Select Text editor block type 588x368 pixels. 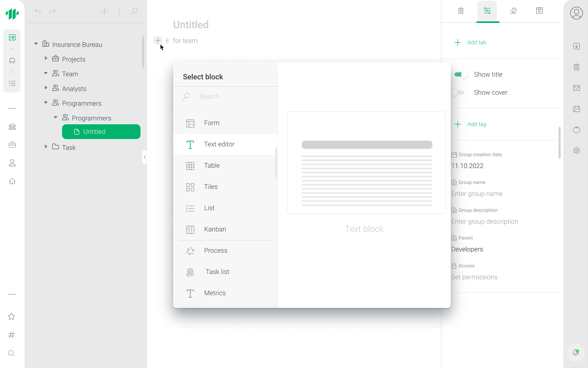coord(219,144)
